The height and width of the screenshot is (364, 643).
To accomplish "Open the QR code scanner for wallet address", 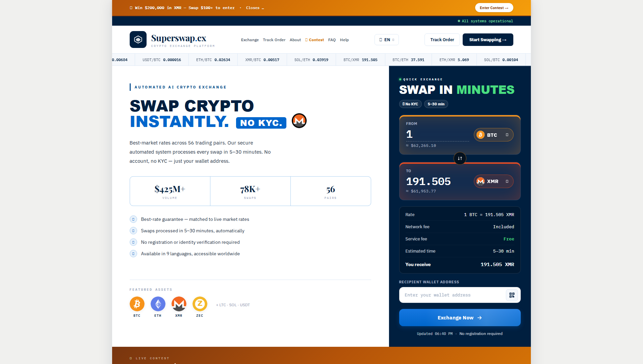I will [x=512, y=295].
